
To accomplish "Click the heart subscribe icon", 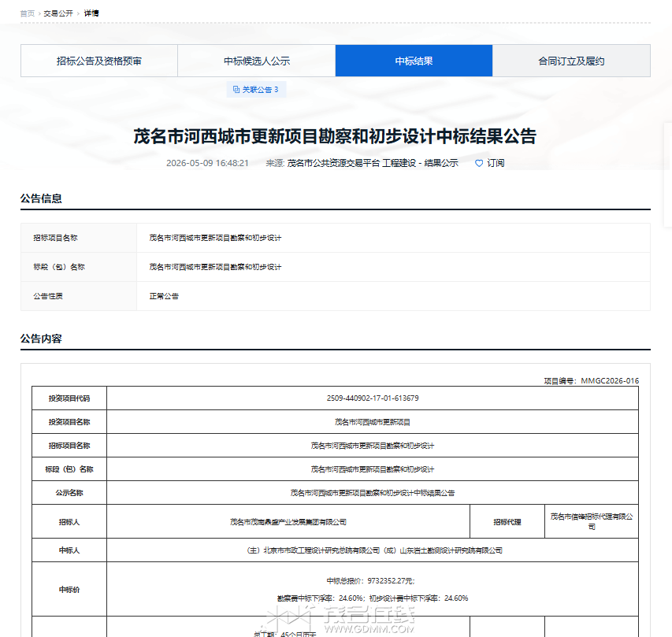I will click(x=479, y=163).
